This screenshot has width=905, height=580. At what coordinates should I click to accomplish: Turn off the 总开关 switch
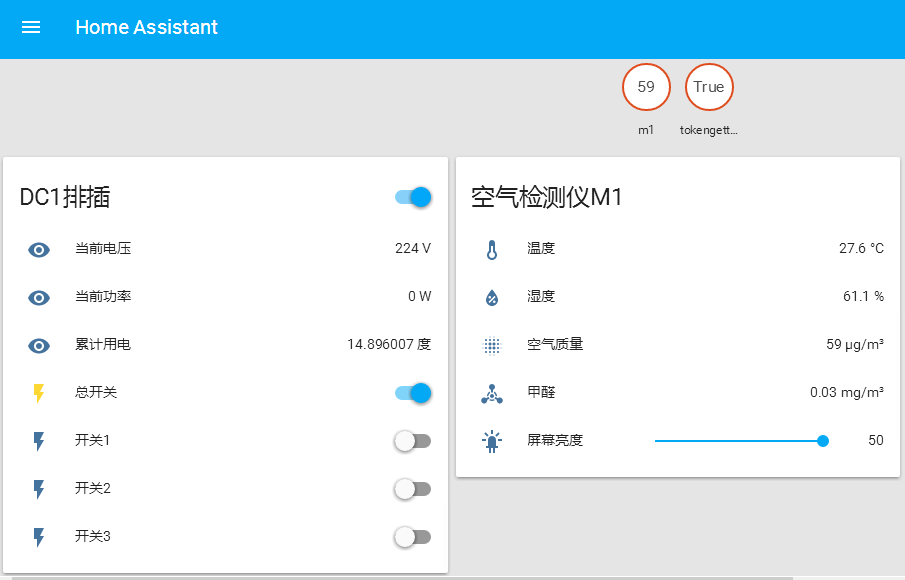point(413,393)
